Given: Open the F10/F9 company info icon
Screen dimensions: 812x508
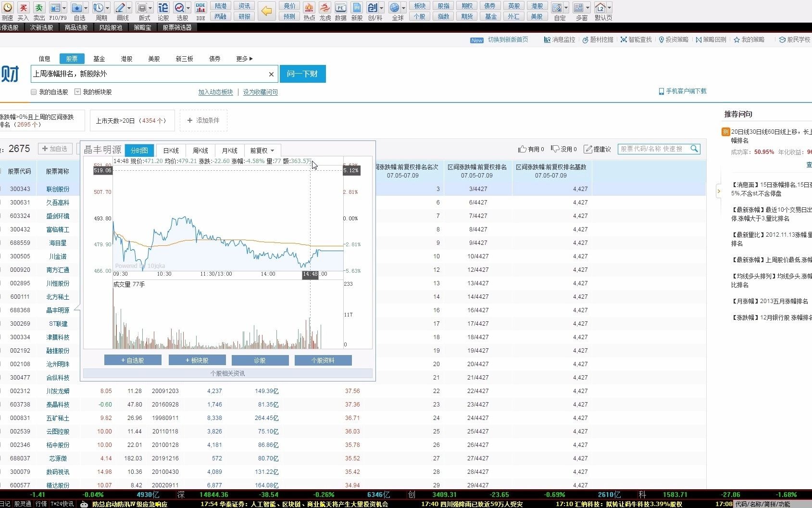Looking at the screenshot, I should pos(55,8).
